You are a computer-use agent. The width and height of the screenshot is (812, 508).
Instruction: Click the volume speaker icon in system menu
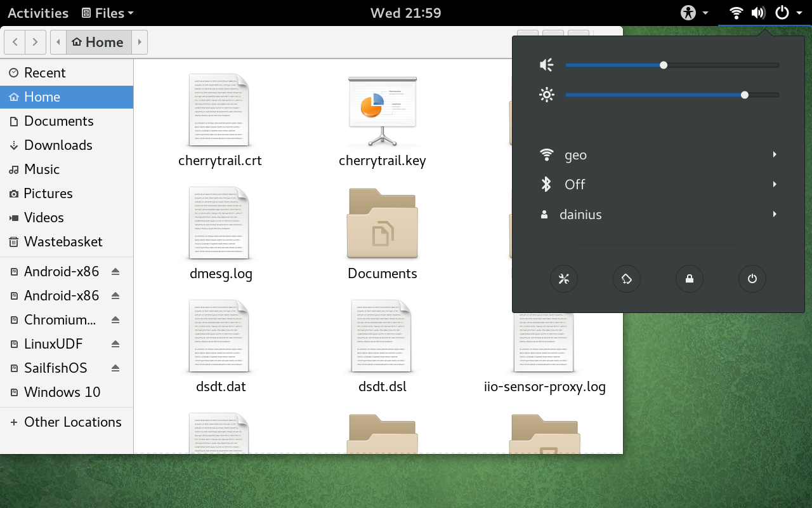tap(546, 65)
